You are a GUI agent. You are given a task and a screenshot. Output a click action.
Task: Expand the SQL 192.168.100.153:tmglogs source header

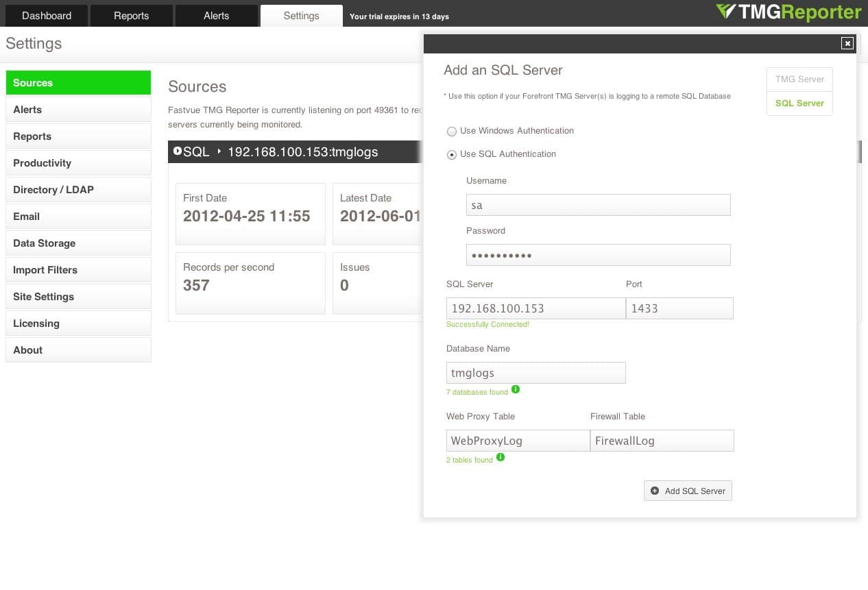tap(295, 151)
